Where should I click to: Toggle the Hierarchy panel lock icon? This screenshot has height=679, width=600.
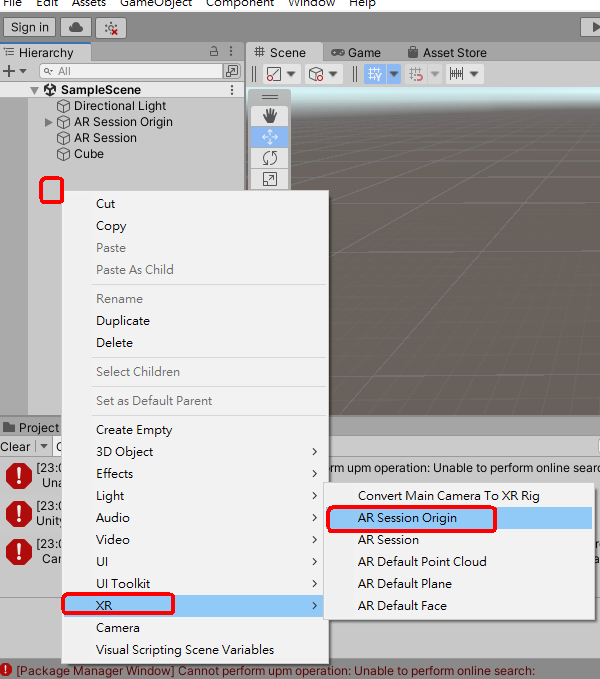[x=214, y=52]
